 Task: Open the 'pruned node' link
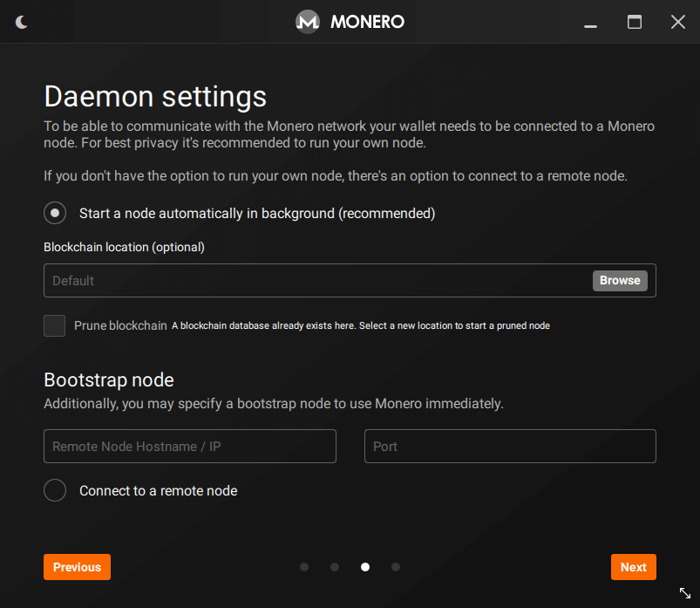point(525,325)
